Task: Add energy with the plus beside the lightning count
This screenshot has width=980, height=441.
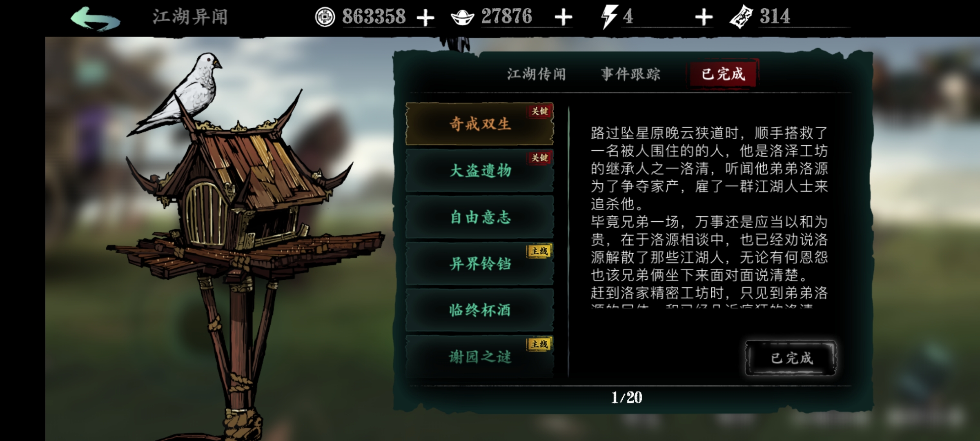Action: coord(704,18)
